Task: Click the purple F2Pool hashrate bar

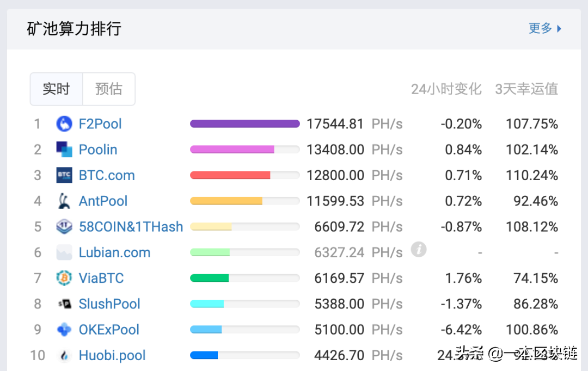Action: pyautogui.click(x=244, y=124)
